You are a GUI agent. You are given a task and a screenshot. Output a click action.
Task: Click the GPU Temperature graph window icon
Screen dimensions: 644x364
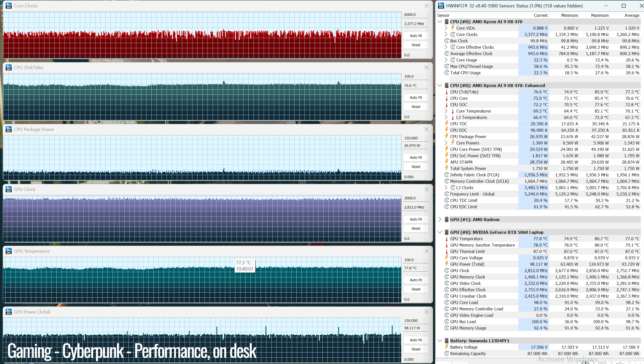(9, 251)
